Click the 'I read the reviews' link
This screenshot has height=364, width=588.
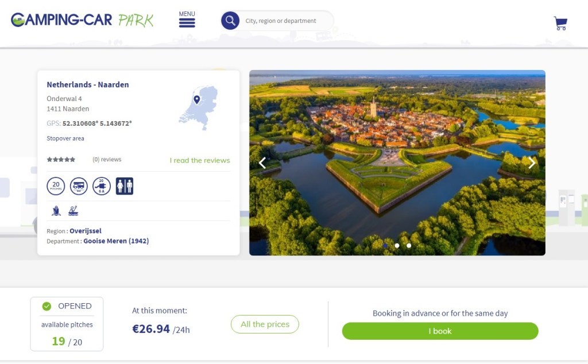pyautogui.click(x=199, y=160)
